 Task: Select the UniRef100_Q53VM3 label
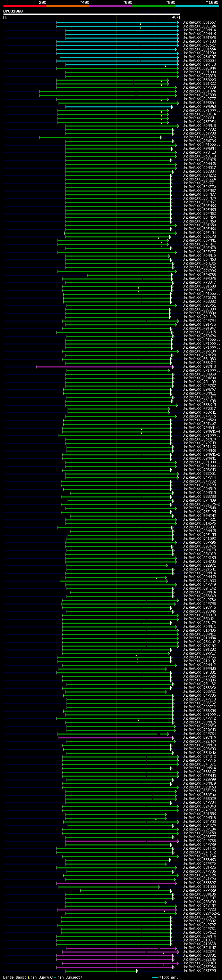click(x=199, y=470)
